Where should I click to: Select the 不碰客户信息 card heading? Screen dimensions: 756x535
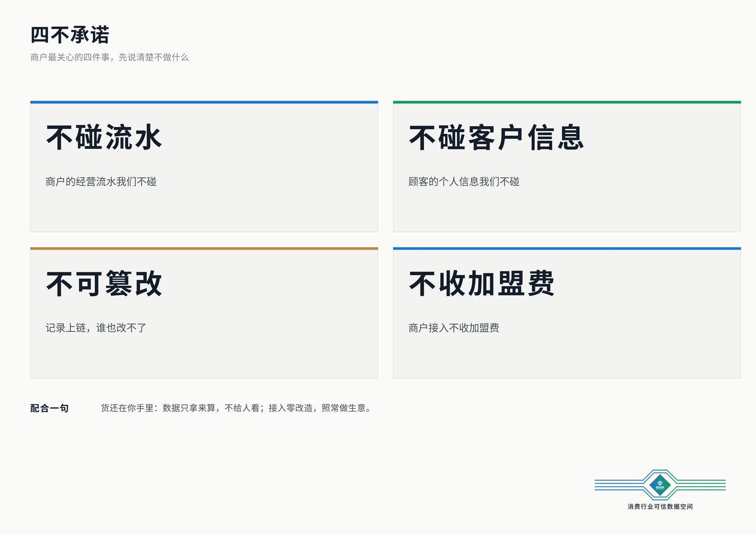(x=497, y=137)
